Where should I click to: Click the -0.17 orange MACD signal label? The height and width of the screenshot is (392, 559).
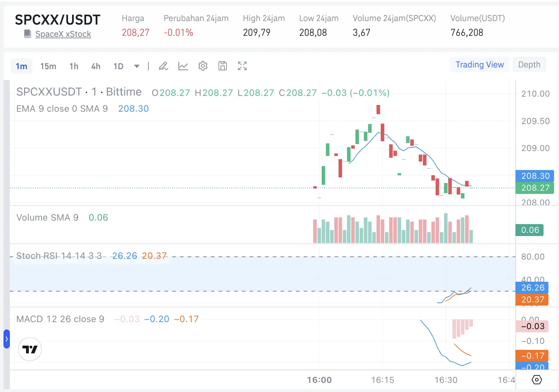click(532, 356)
